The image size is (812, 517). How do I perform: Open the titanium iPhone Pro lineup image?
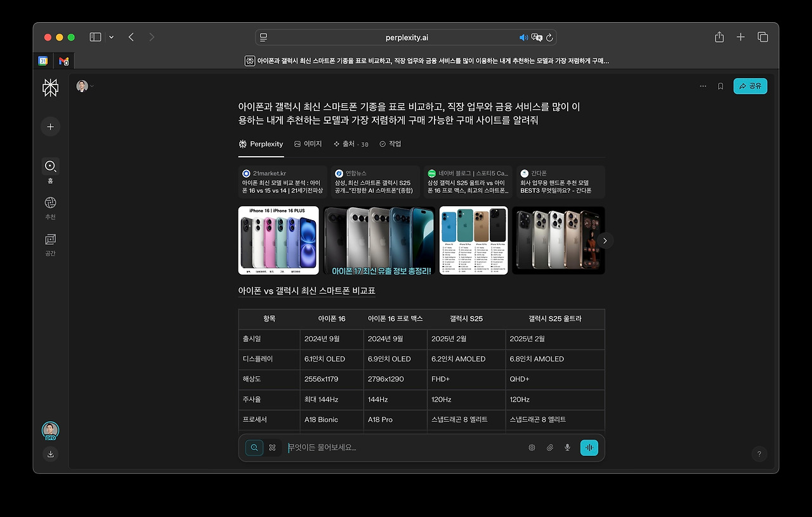tap(558, 240)
